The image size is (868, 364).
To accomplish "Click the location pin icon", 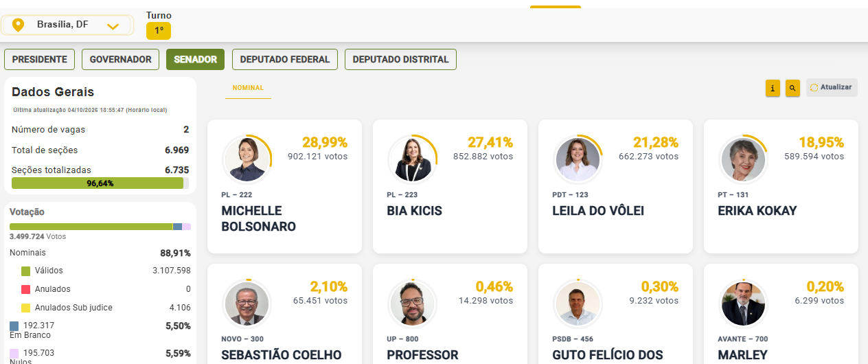I will (x=19, y=25).
